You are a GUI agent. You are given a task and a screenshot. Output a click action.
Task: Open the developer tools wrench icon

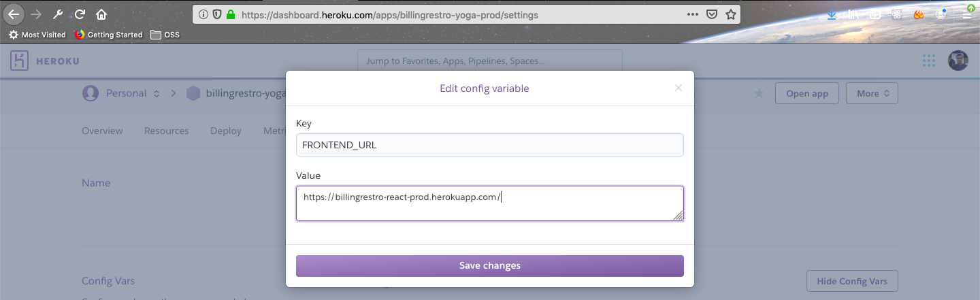(58, 14)
